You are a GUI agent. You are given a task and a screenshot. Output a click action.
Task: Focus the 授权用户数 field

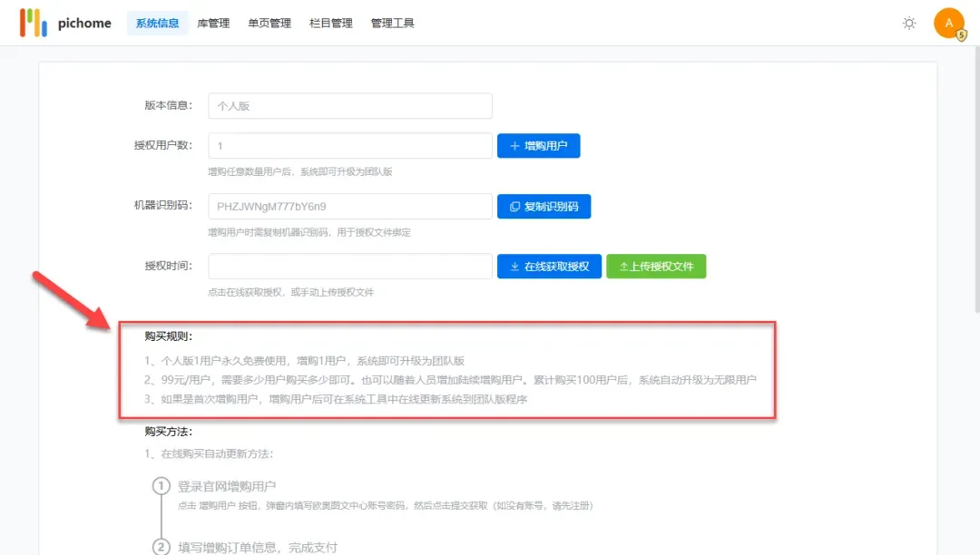[x=350, y=146]
